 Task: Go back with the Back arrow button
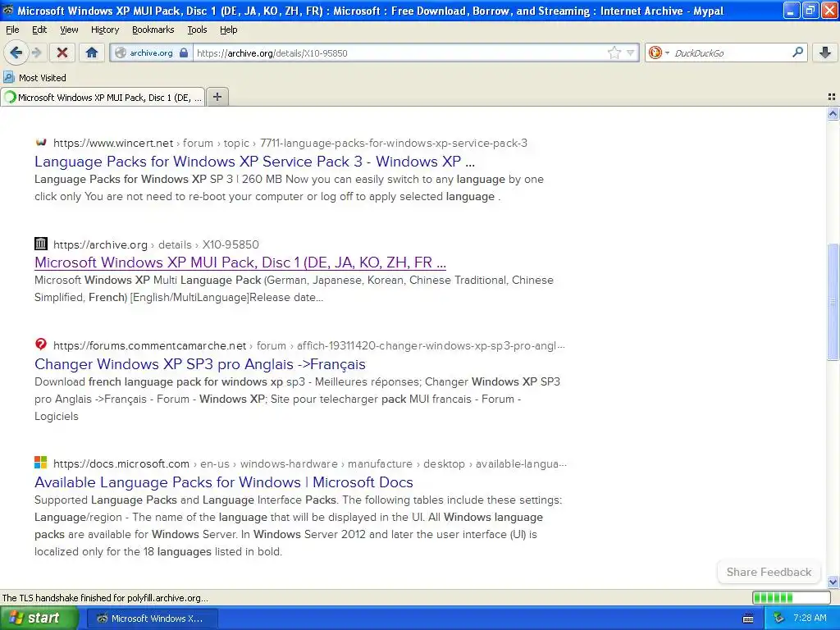pos(16,52)
